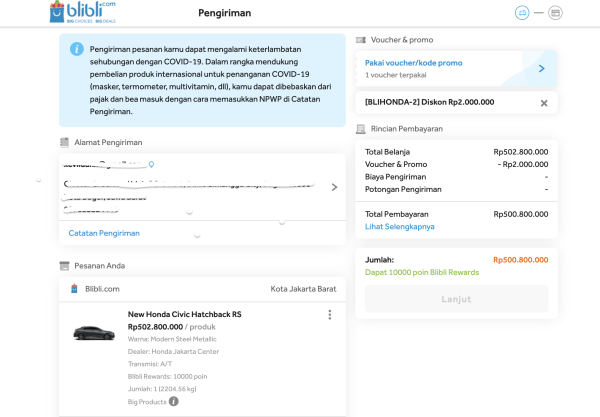The image size is (600, 417).
Task: Click the Transmisi: A/T text
Action: (150, 364)
